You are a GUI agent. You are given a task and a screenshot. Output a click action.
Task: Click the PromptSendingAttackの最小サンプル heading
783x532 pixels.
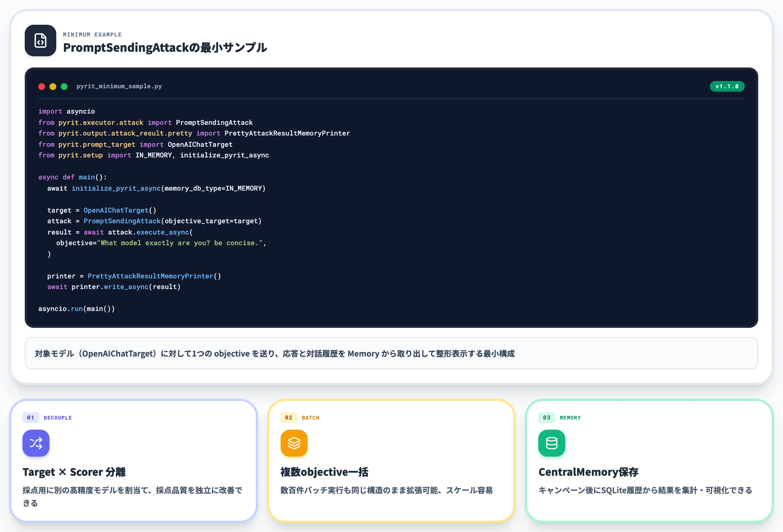(x=165, y=48)
